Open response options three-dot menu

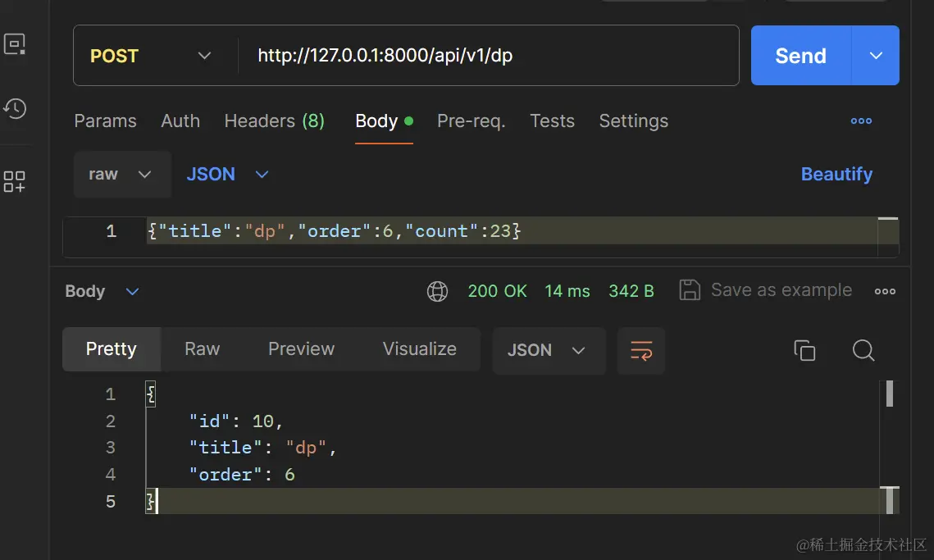[885, 291]
